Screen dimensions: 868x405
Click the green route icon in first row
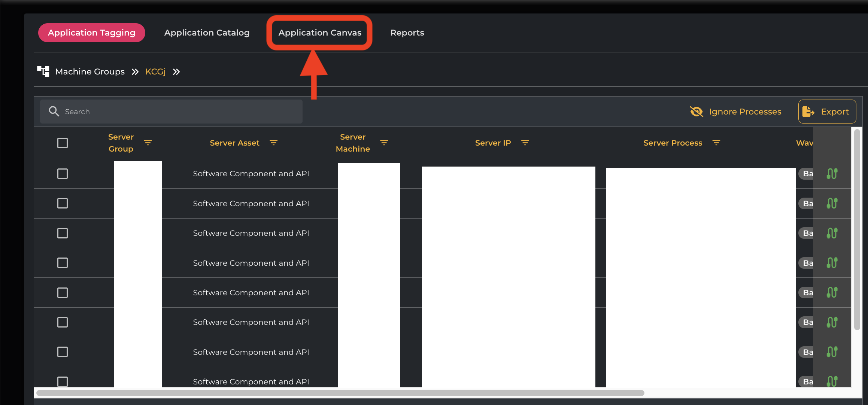pyautogui.click(x=832, y=174)
